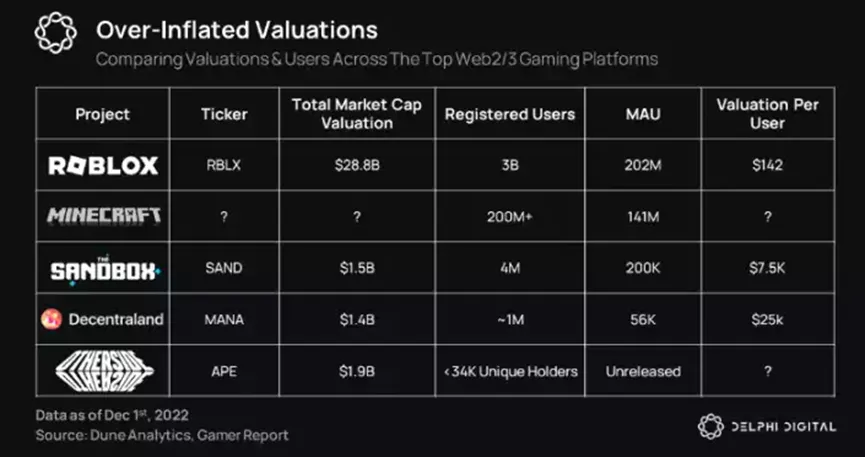865x457 pixels.
Task: Click the Total Market Cap Valuation header
Action: [357, 114]
